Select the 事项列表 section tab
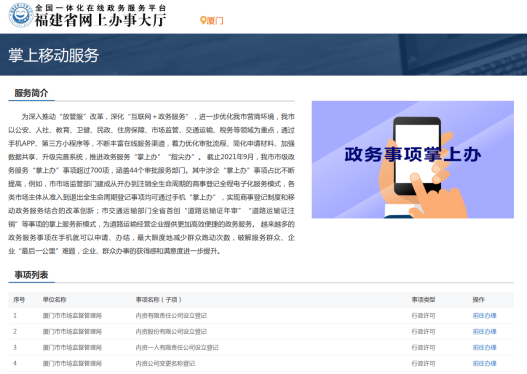The height and width of the screenshot is (374, 527). [31, 275]
